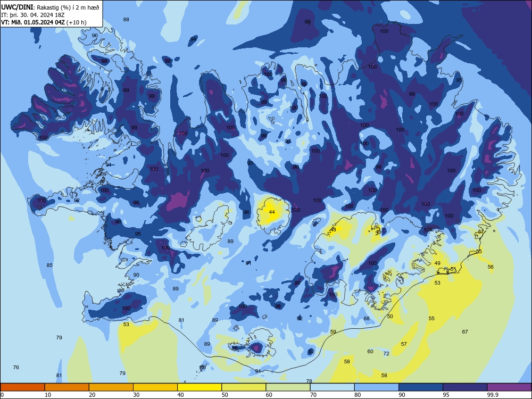This screenshot has height=399, width=532.
Task: Click the '67' value in the southeast sea
Action: point(465,332)
